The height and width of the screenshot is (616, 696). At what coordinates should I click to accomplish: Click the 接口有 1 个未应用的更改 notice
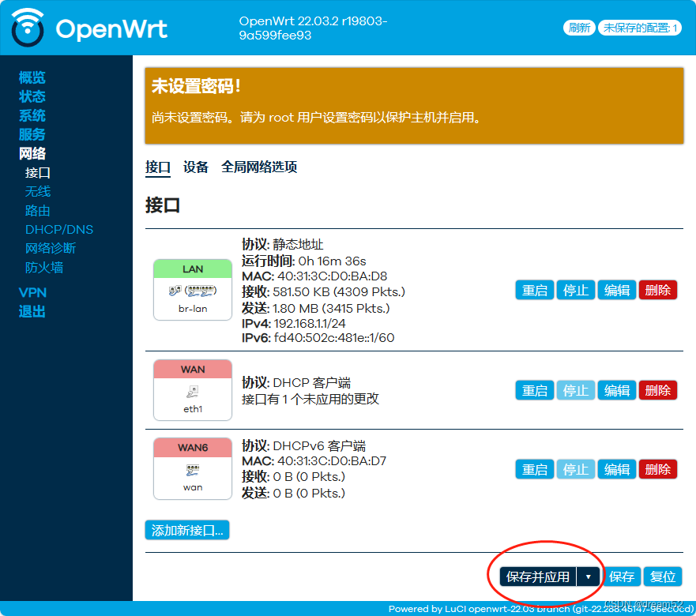310,399
